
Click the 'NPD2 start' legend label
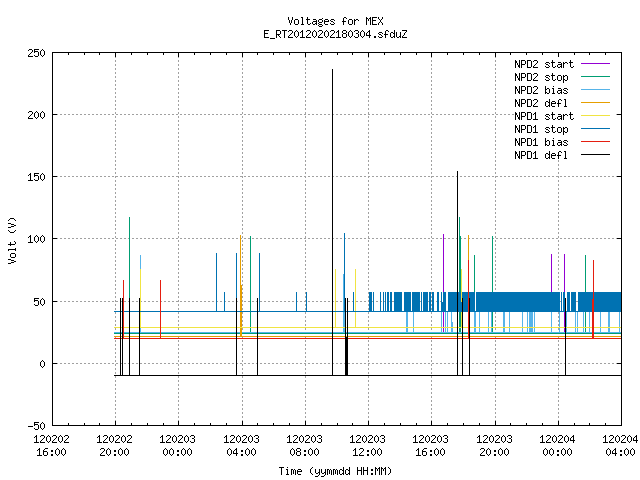point(544,64)
